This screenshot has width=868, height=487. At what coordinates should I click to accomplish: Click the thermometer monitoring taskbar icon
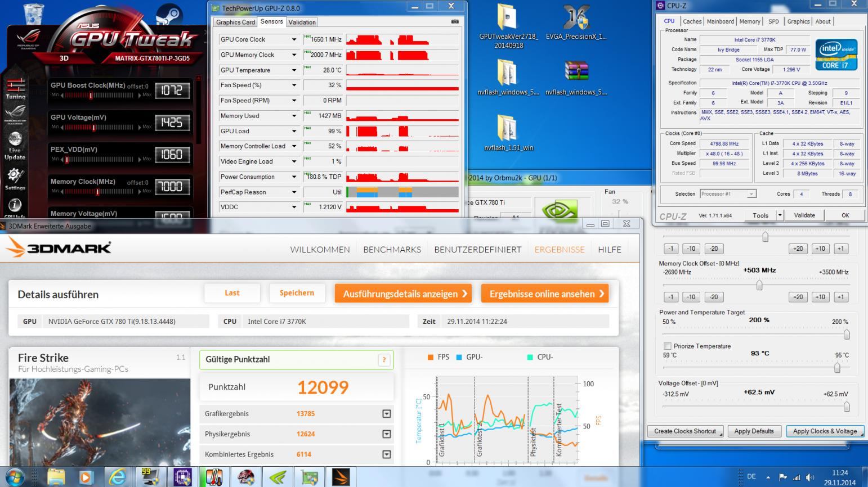[x=214, y=477]
